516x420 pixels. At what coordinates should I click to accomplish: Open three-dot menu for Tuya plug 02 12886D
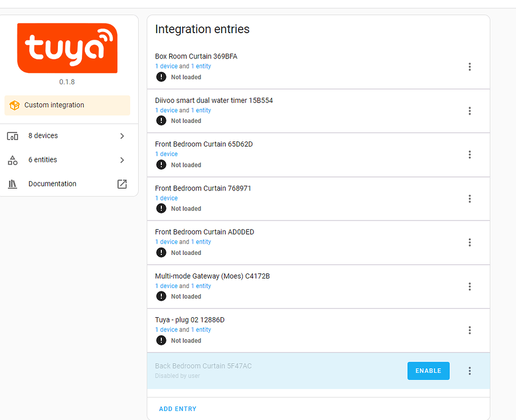point(469,330)
